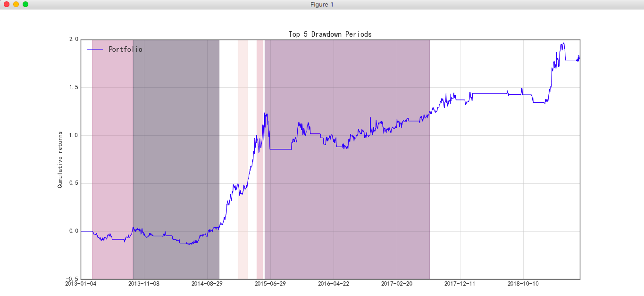The width and height of the screenshot is (644, 296).
Task: Click the 2014-08-29 x-axis date label
Action: [x=207, y=284]
